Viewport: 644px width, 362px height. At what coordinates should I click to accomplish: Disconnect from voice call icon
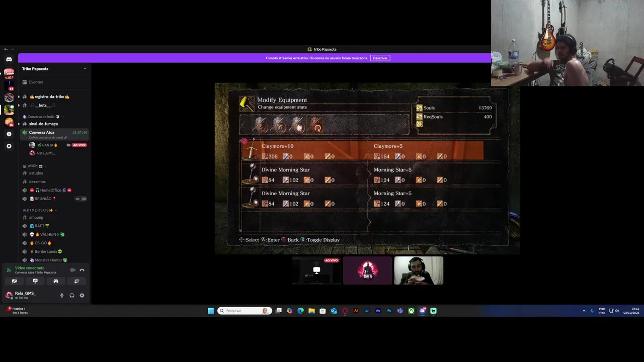pos(82,270)
